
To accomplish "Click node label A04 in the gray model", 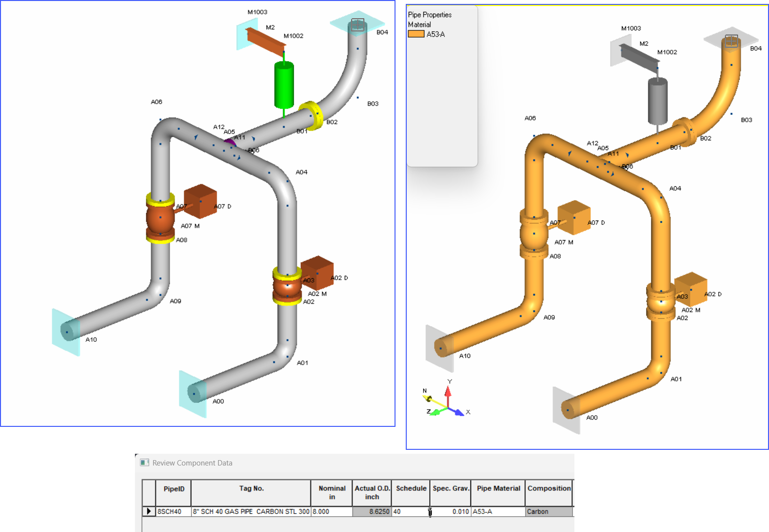I will [302, 172].
